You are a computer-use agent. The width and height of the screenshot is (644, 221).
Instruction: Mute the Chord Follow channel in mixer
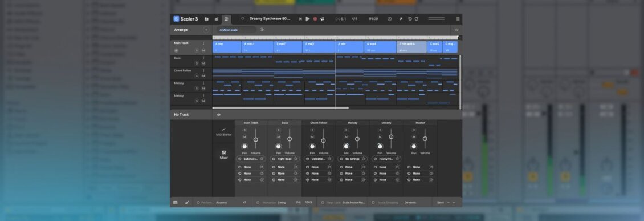(x=312, y=137)
